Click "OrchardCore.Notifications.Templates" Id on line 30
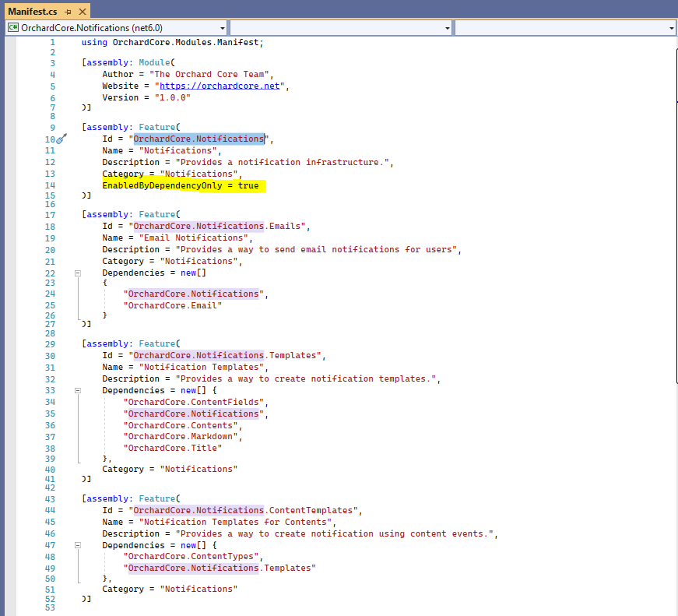 click(x=225, y=356)
